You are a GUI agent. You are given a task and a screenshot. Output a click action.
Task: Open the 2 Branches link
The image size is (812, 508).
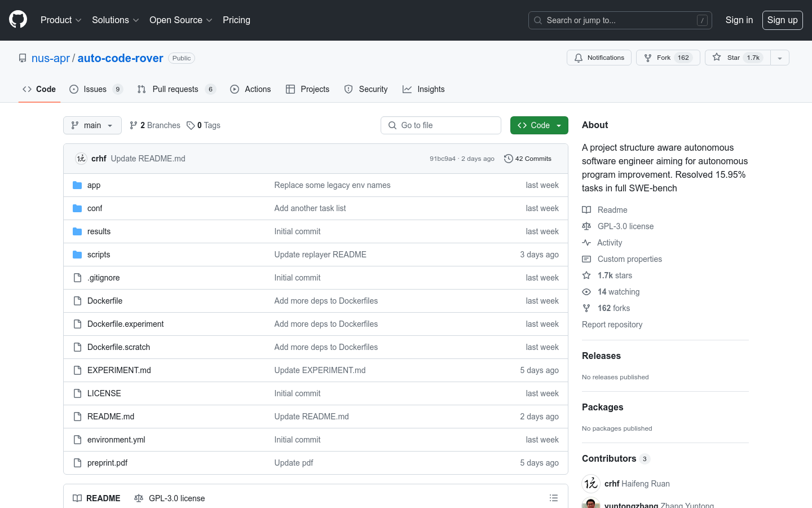[155, 125]
